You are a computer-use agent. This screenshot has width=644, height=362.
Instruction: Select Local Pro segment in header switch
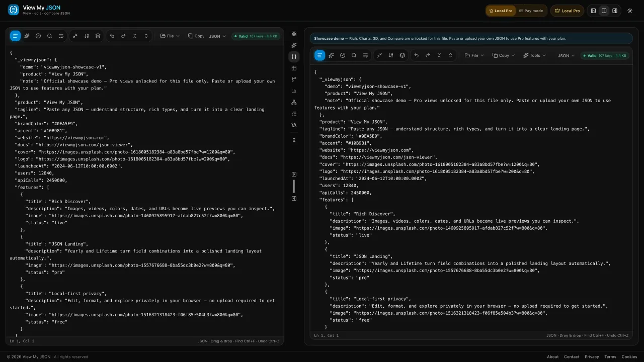pos(501,11)
